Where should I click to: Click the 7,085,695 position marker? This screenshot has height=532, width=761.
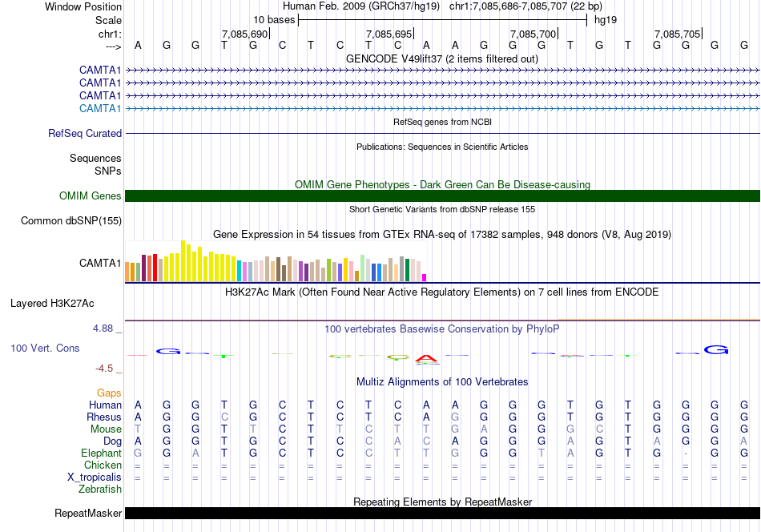(x=389, y=34)
